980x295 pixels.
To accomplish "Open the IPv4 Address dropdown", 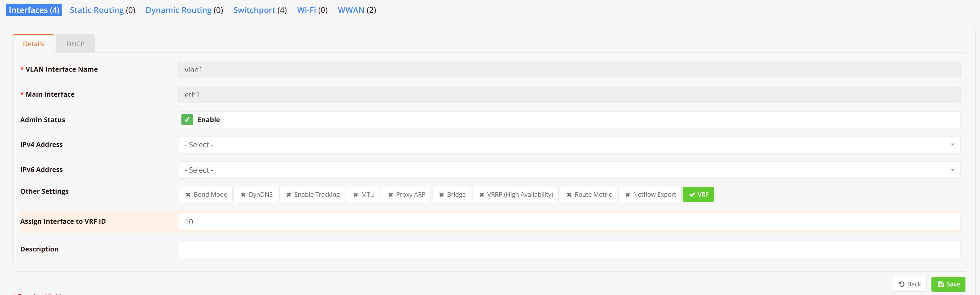I will click(569, 145).
